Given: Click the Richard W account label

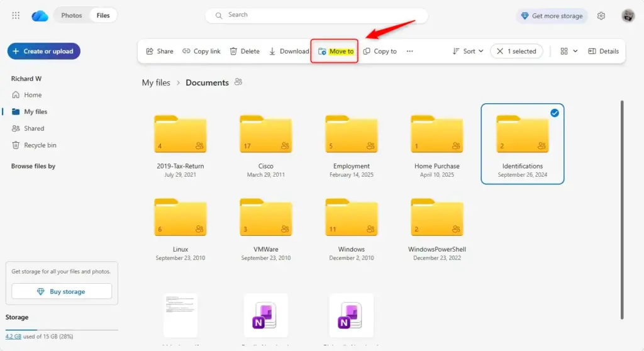Looking at the screenshot, I should click(26, 79).
